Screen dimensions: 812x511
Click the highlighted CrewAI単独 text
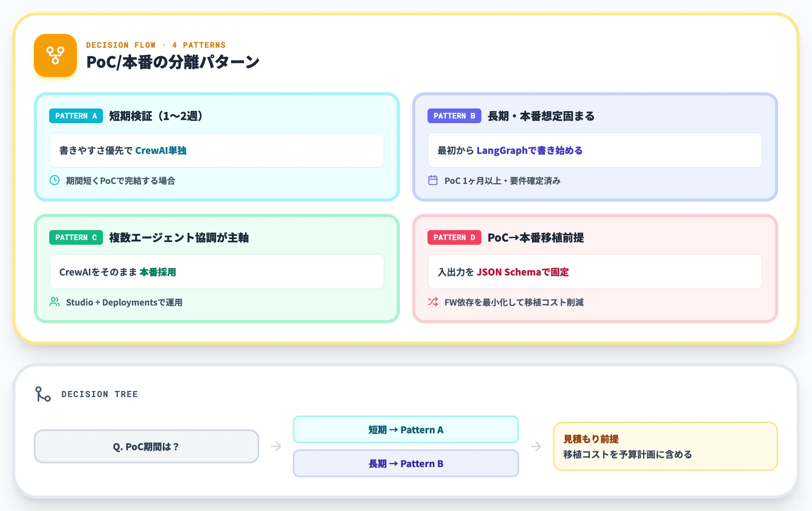(161, 150)
